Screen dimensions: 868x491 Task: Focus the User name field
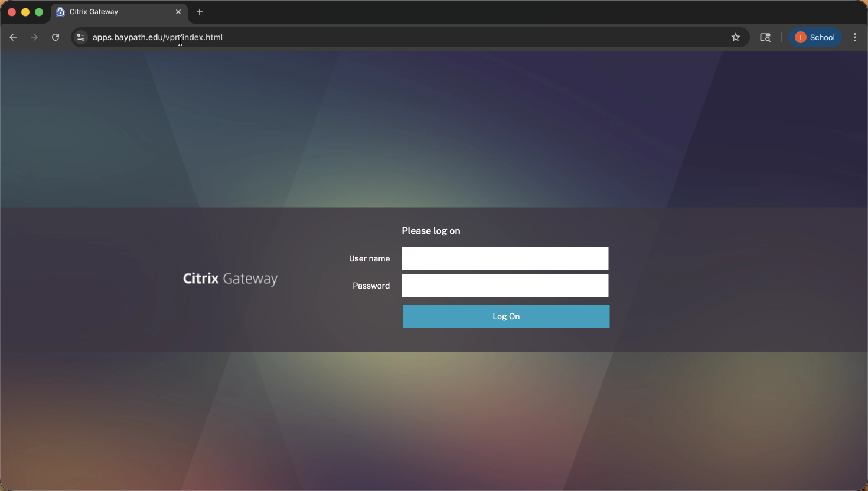tap(505, 258)
